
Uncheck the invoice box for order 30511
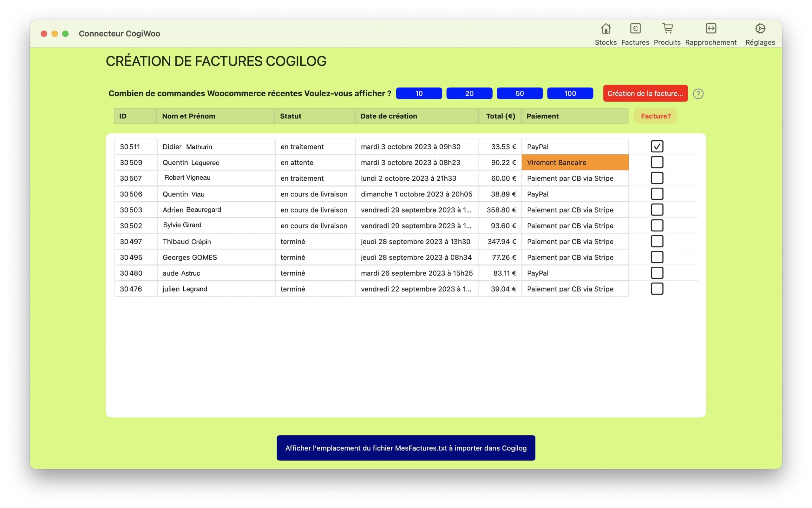click(657, 146)
